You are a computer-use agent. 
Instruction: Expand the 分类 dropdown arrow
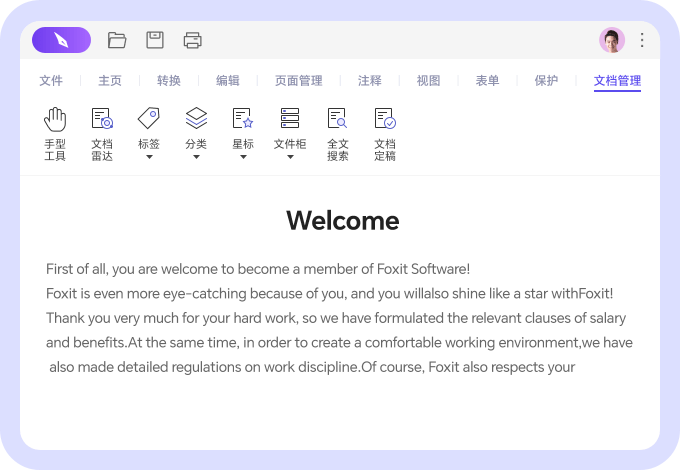(x=196, y=157)
